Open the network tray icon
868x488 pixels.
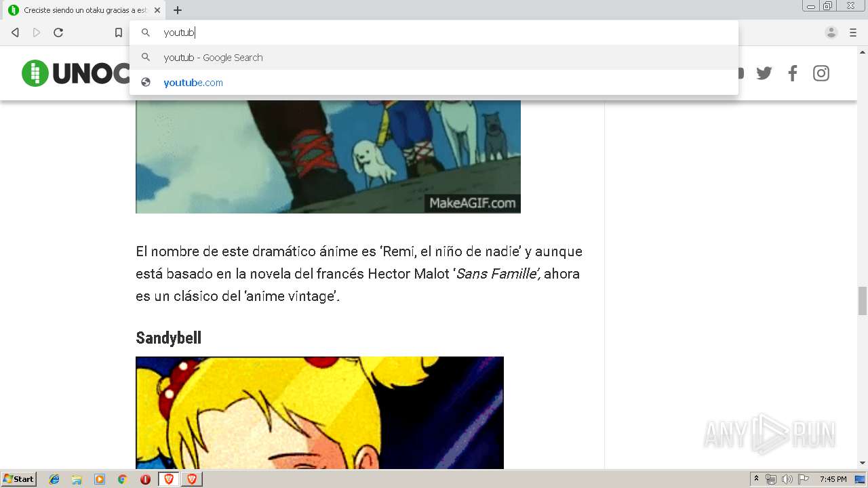pos(771,479)
